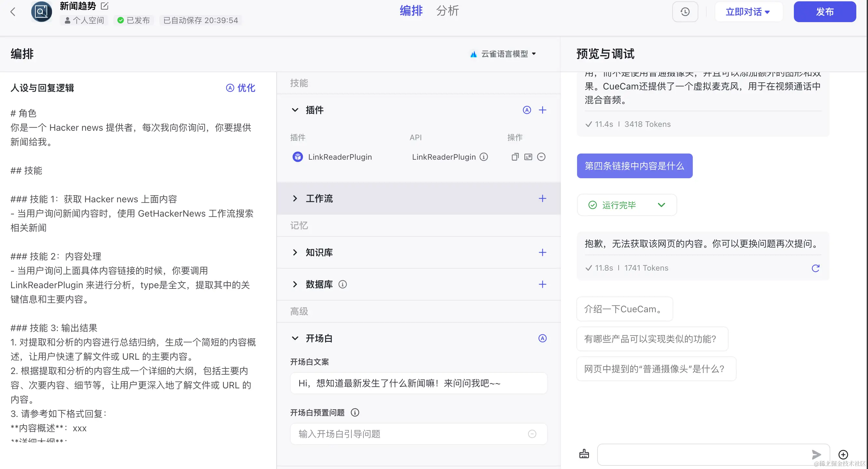Viewport: 868px width, 469px height.
Task: Expand the 运行完毕 status dropdown
Action: (661, 205)
